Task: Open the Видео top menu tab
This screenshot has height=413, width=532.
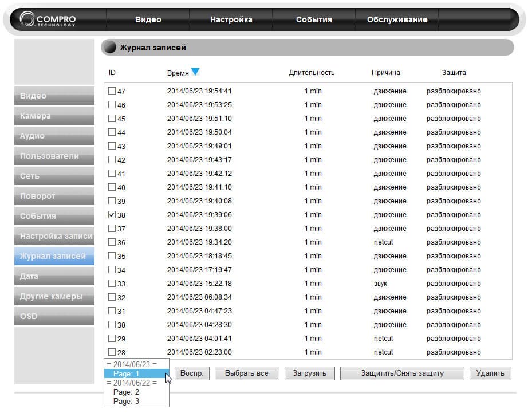Action: [x=148, y=19]
